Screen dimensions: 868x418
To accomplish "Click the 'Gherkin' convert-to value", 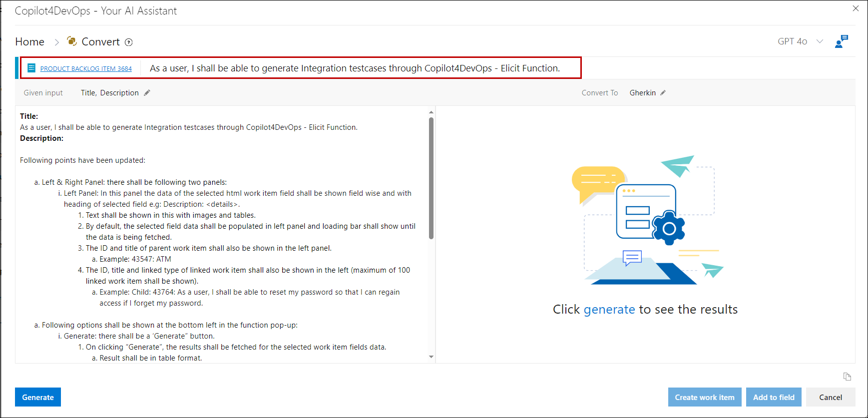I will 643,93.
